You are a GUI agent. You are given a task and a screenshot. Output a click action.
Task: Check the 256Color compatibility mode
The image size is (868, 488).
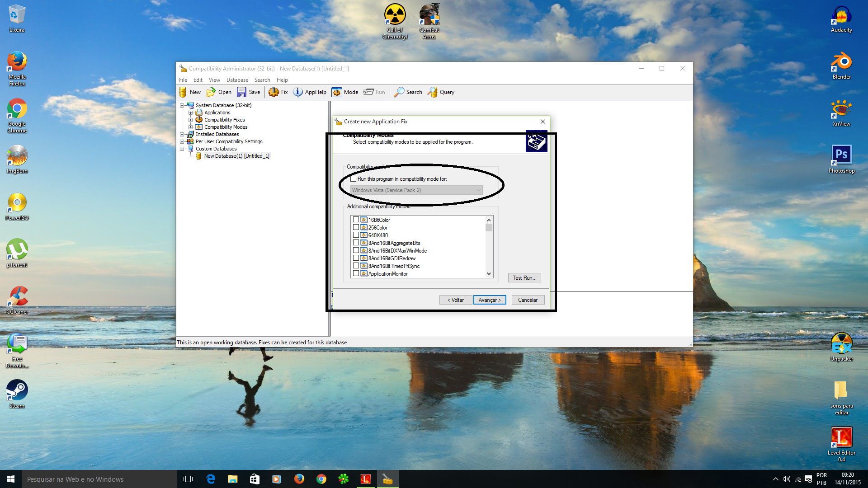pos(356,227)
